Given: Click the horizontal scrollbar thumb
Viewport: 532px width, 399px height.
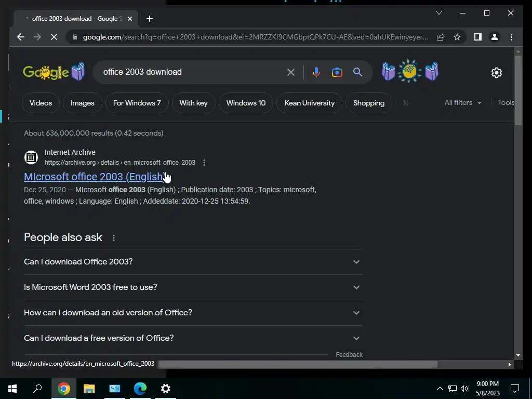Looking at the screenshot, I should click(298, 364).
